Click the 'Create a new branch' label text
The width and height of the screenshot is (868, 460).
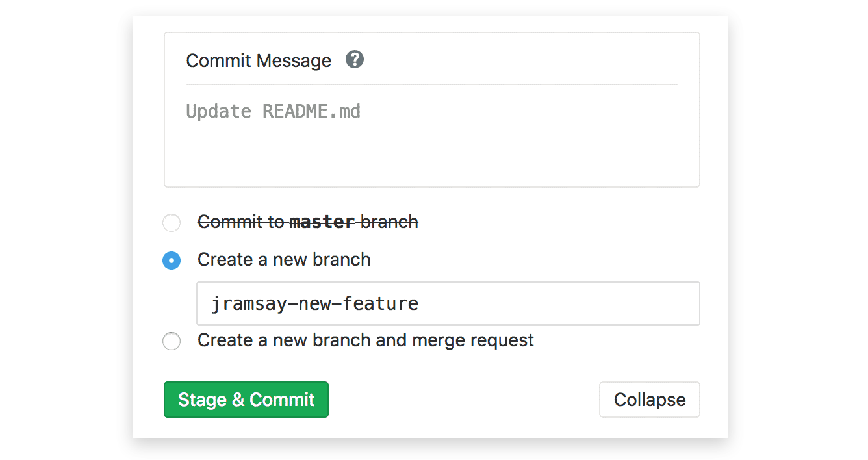(x=283, y=259)
